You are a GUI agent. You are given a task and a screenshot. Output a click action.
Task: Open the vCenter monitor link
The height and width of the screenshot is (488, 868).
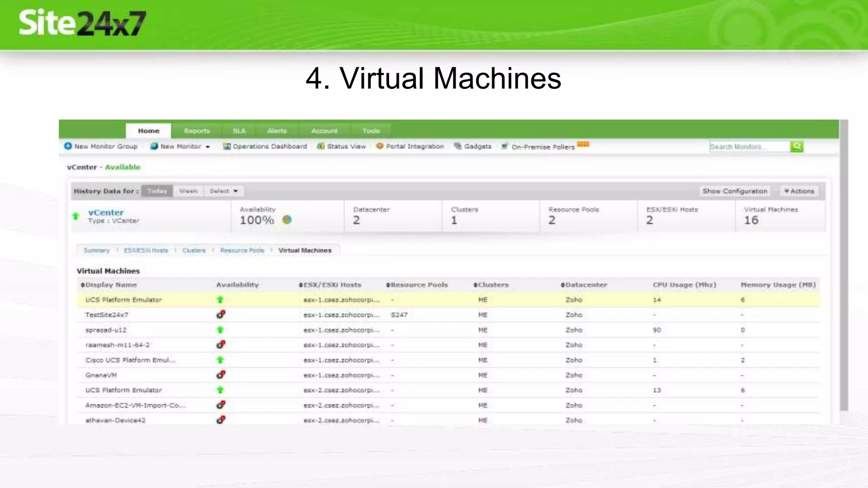(106, 212)
